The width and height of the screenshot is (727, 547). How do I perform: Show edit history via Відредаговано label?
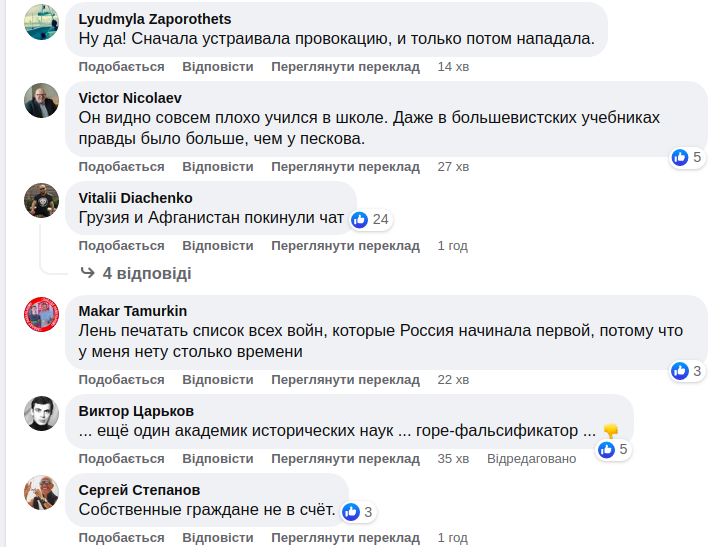click(x=531, y=459)
